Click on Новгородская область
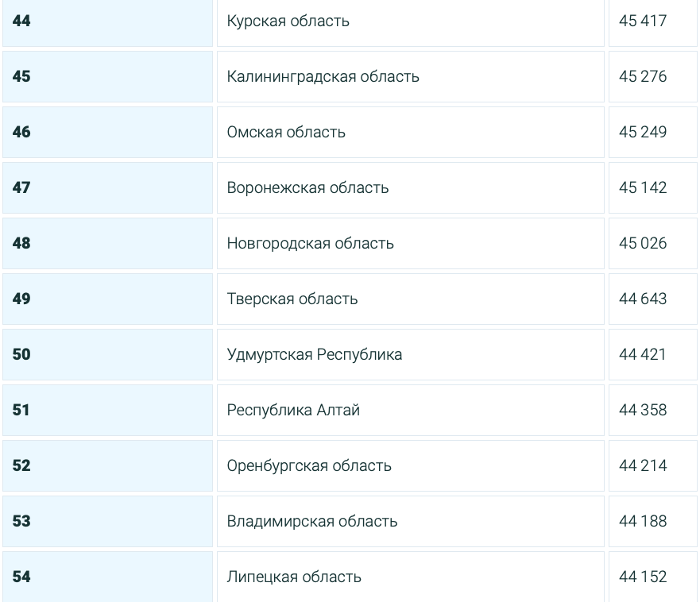This screenshot has height=602, width=700. coord(310,244)
